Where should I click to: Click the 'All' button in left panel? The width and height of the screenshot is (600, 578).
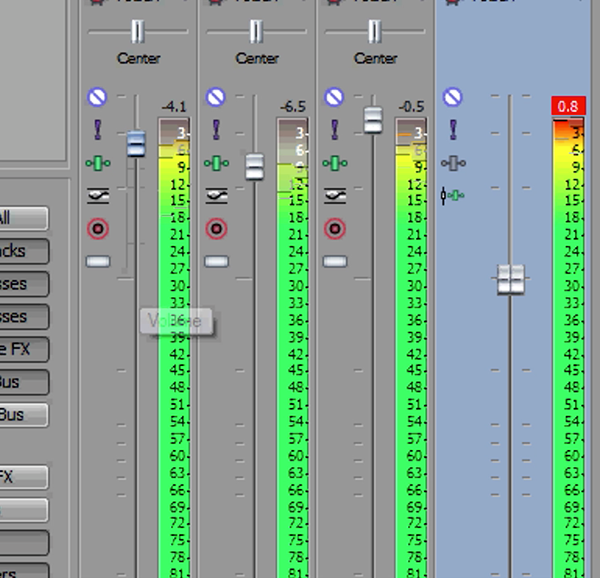click(24, 218)
